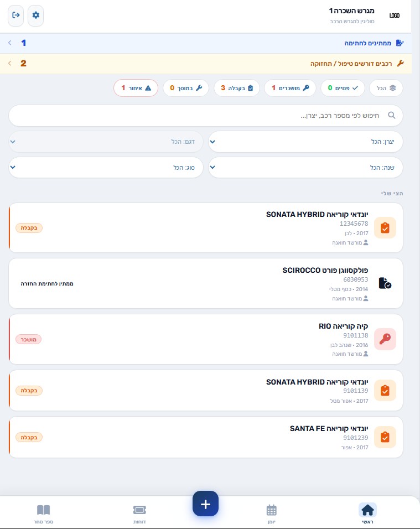Click key icon of Kia Rio 9101138
This screenshot has height=529, width=420.
click(x=385, y=339)
